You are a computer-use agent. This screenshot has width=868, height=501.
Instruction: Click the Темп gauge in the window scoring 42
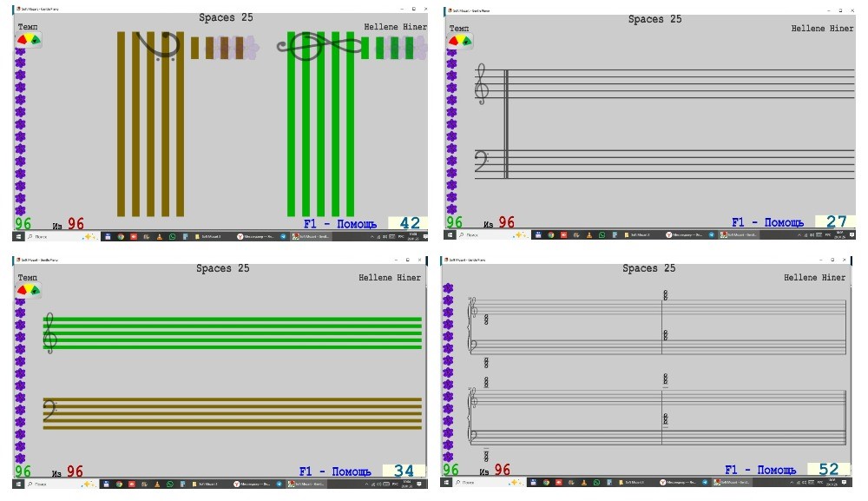point(28,40)
